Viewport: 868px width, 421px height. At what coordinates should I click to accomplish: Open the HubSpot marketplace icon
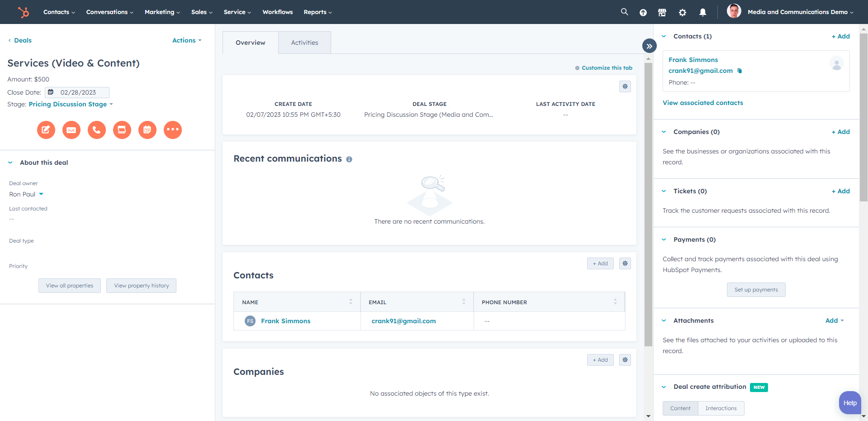pos(662,12)
